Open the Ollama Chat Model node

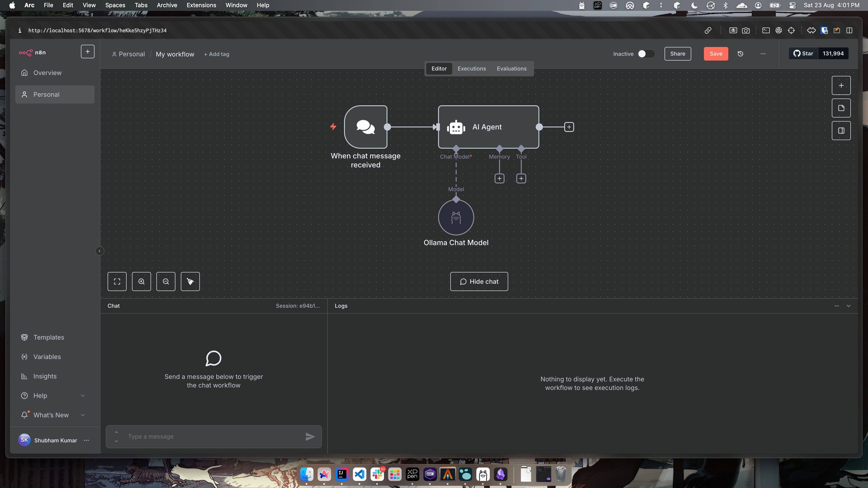pos(455,217)
